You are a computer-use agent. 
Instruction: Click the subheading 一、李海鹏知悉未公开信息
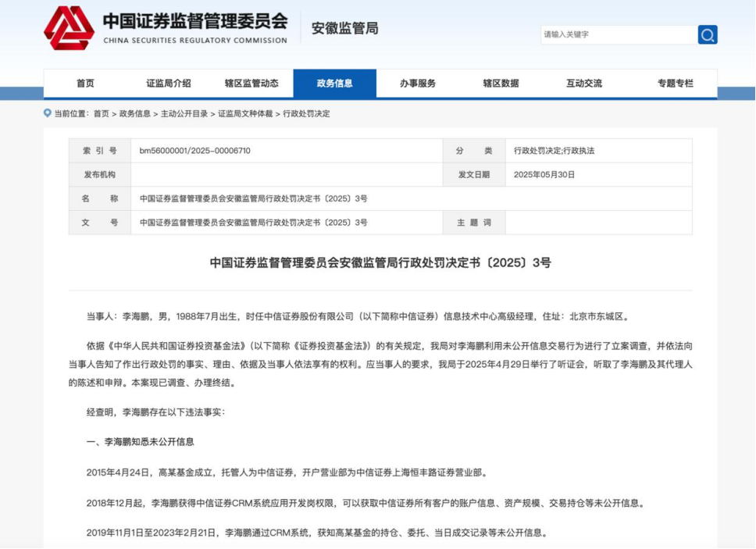pos(141,442)
